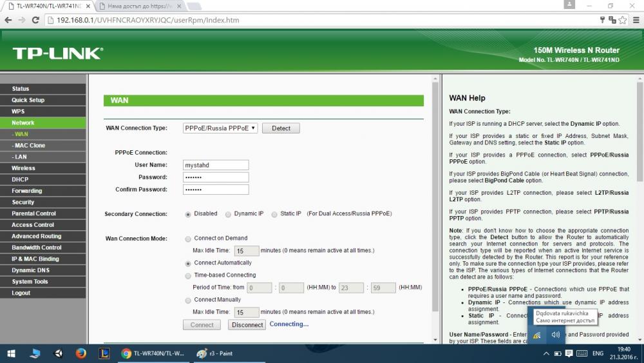Image resolution: width=644 pixels, height=363 pixels.
Task: Click the browser address bar URL
Action: (148, 20)
